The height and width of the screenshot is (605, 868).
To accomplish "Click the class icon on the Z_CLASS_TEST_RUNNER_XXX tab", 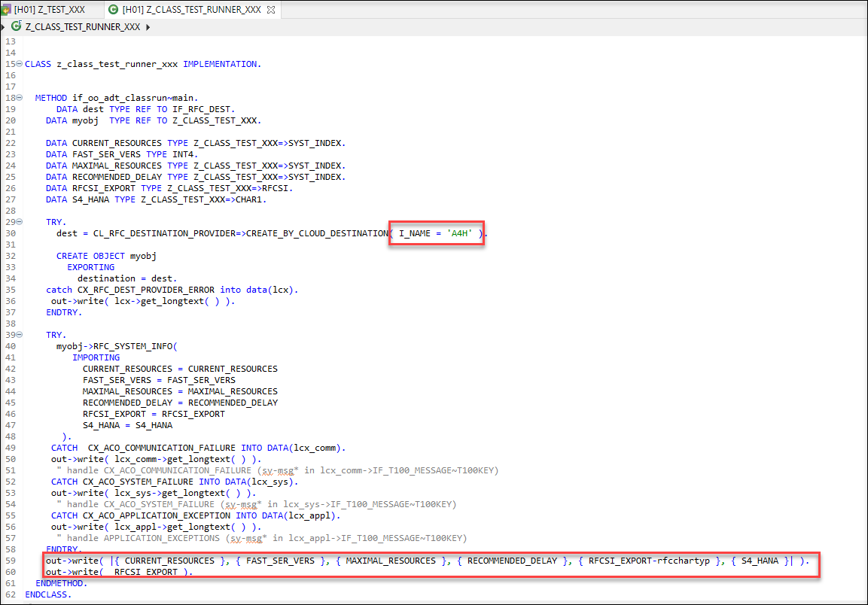I will 114,10.
